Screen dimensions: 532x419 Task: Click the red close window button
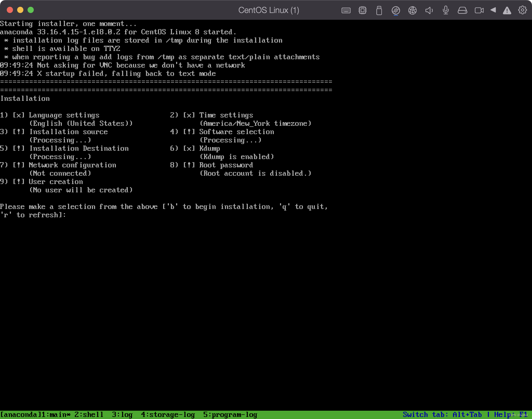[10, 10]
